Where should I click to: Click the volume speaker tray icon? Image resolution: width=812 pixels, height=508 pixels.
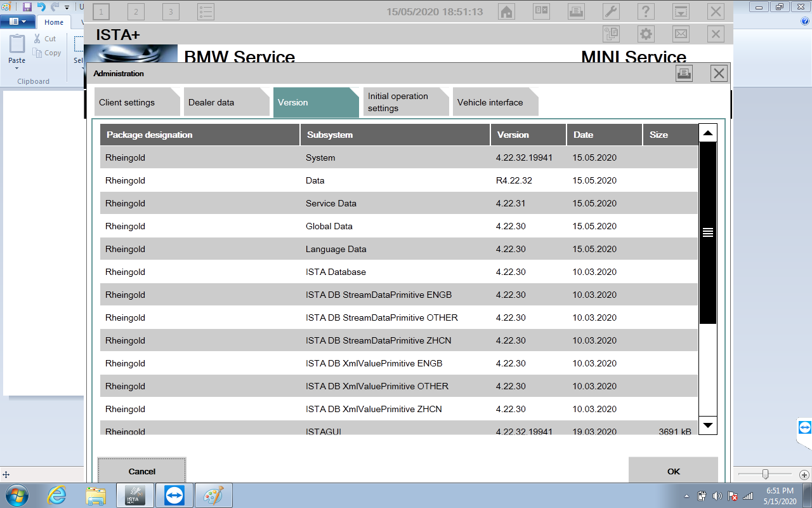717,496
